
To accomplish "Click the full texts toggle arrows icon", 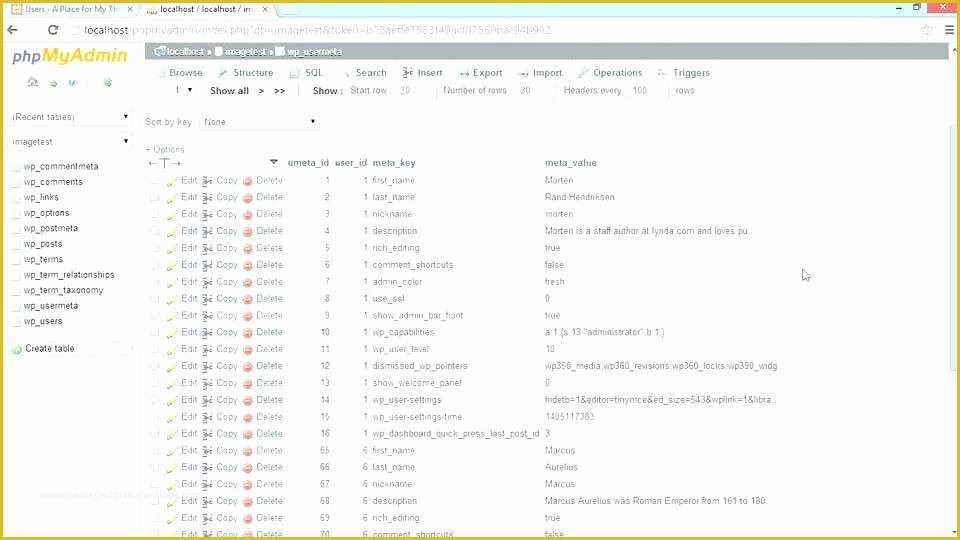I will pyautogui.click(x=165, y=163).
